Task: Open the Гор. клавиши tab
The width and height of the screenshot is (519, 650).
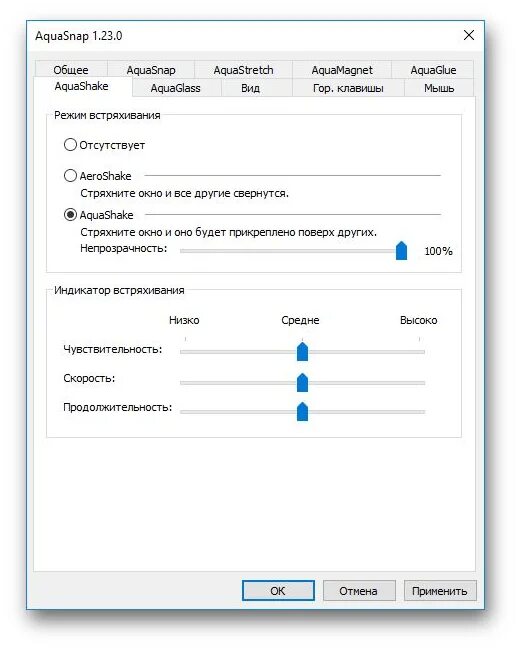Action: point(348,88)
